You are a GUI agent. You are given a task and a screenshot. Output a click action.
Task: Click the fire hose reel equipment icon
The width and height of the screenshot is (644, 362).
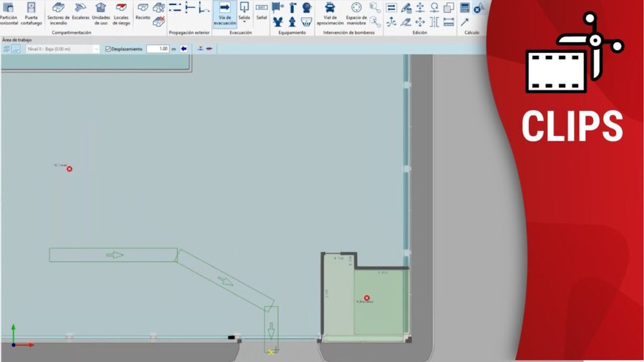click(x=277, y=8)
